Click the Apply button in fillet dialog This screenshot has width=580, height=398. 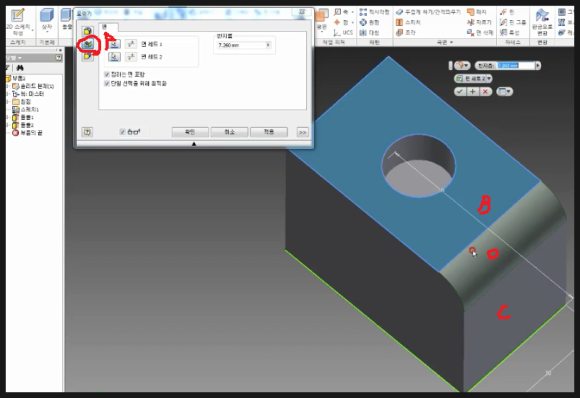(x=269, y=132)
